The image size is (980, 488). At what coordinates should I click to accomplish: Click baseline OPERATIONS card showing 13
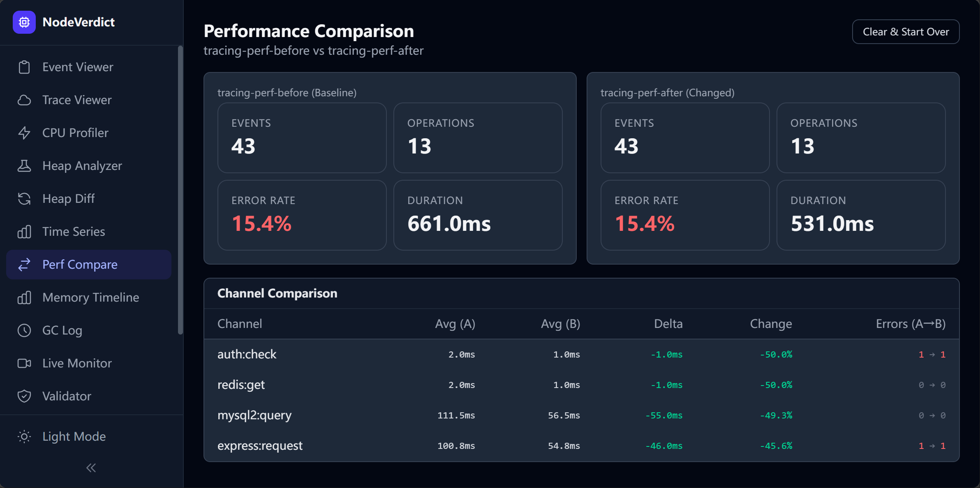(478, 138)
